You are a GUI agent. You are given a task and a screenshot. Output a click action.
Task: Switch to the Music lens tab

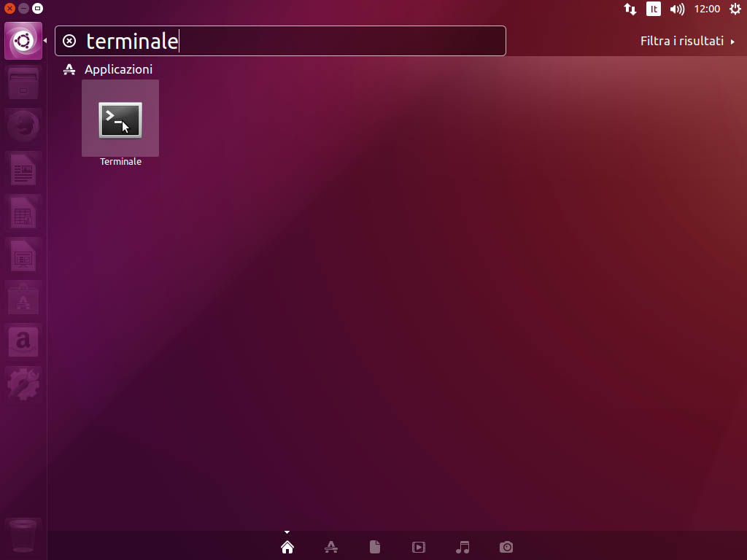(x=462, y=547)
